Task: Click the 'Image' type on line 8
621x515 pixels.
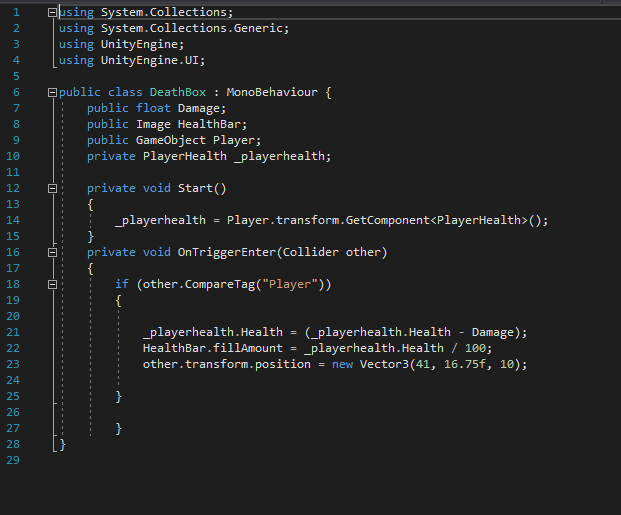Action: 153,124
